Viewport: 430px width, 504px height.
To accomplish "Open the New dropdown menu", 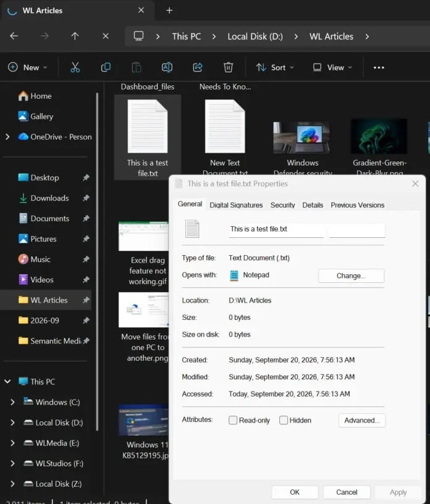I will point(28,67).
